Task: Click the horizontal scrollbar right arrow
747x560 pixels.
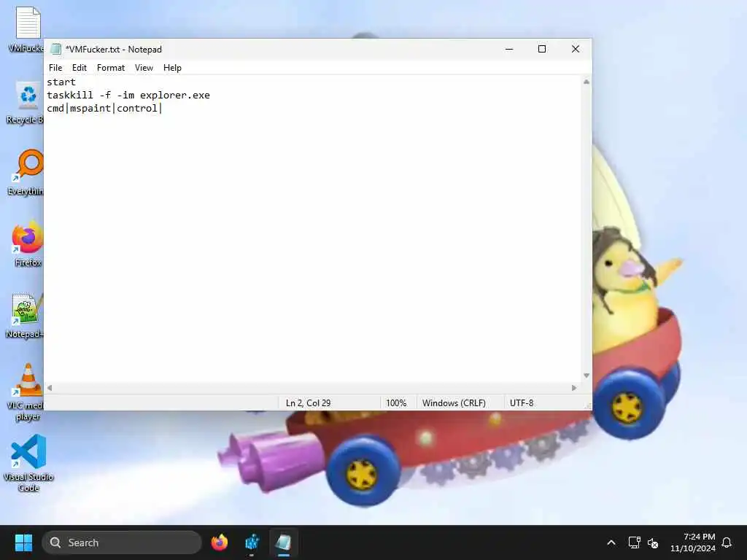Action: [x=574, y=388]
